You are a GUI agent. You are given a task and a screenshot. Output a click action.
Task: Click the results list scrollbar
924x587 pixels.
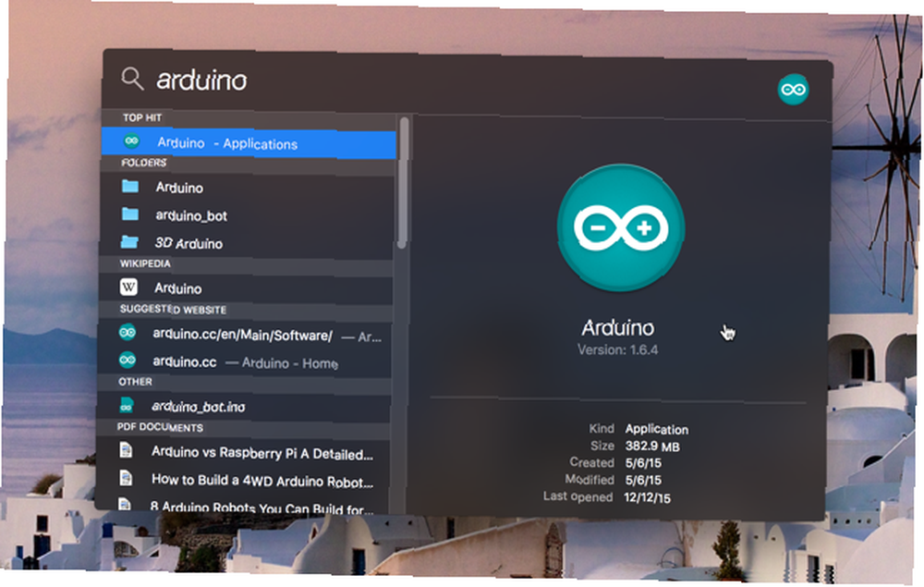tap(403, 183)
